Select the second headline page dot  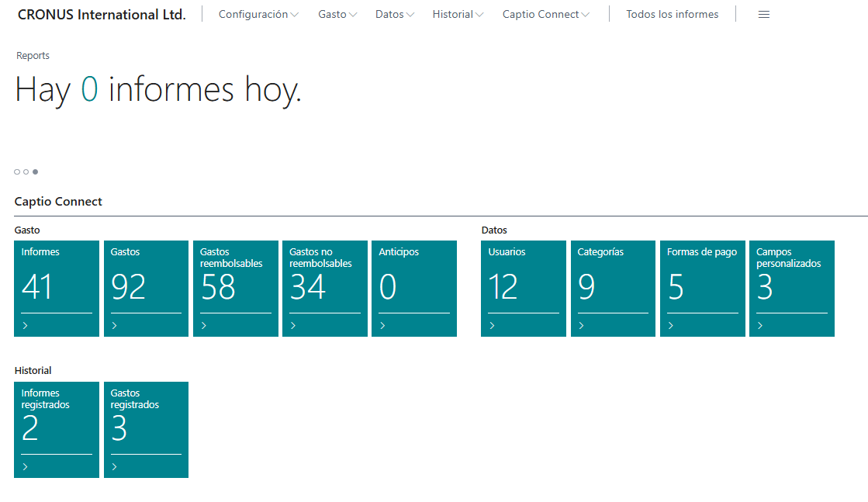coord(26,171)
